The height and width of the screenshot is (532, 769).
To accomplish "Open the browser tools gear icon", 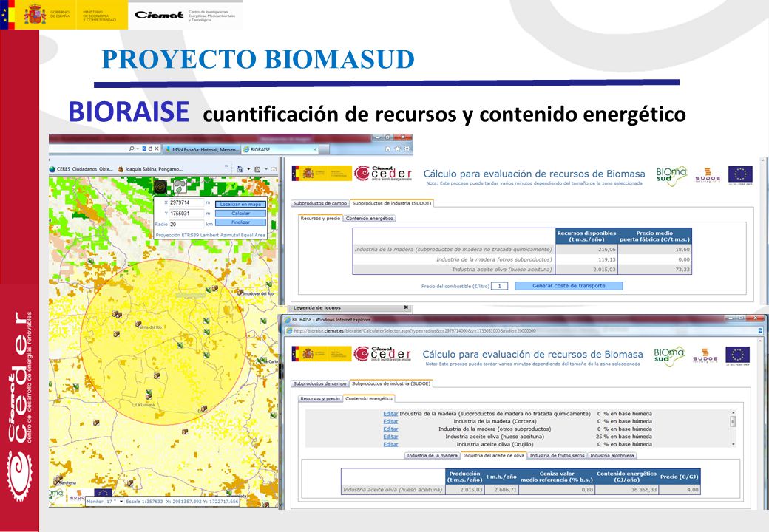I will (407, 149).
